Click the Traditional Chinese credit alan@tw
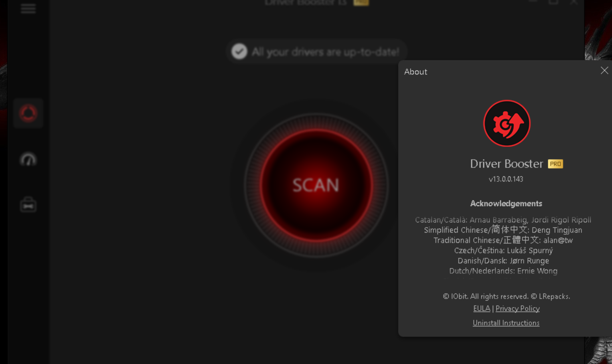Screen dimensions: 612x364 503,240
